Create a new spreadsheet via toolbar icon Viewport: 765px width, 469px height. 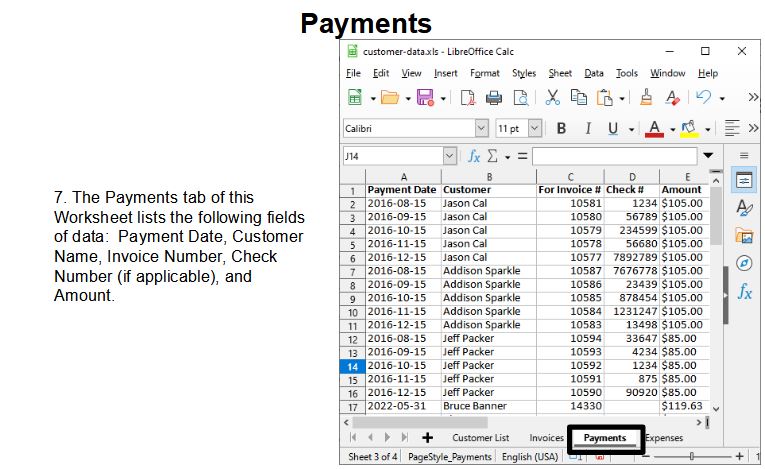(x=355, y=98)
